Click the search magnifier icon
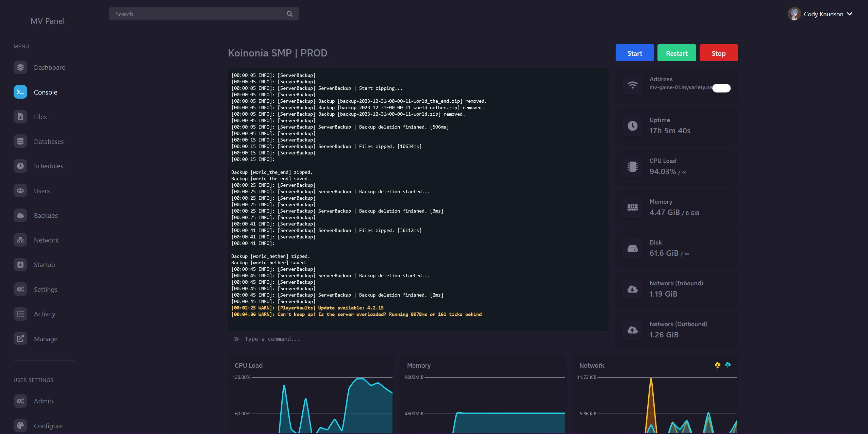 click(289, 14)
